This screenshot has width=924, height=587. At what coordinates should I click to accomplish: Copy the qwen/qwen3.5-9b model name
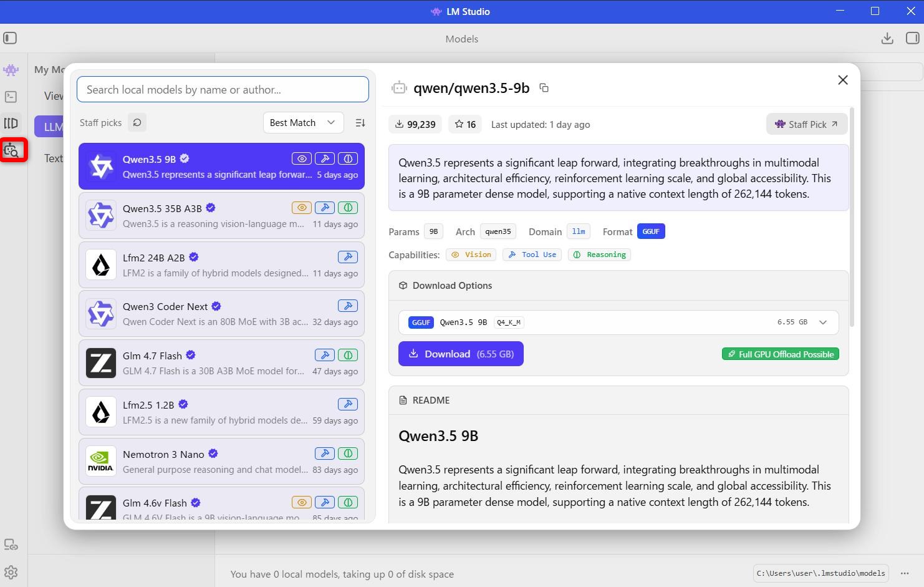pos(544,88)
